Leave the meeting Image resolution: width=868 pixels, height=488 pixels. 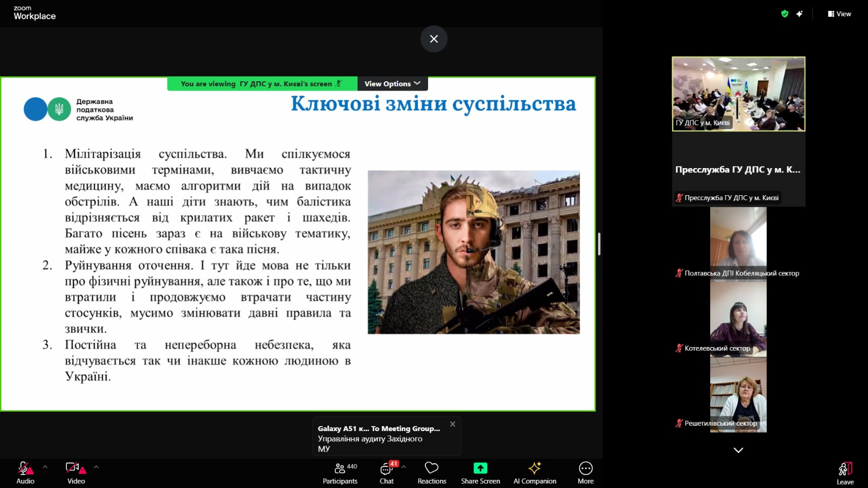point(845,472)
